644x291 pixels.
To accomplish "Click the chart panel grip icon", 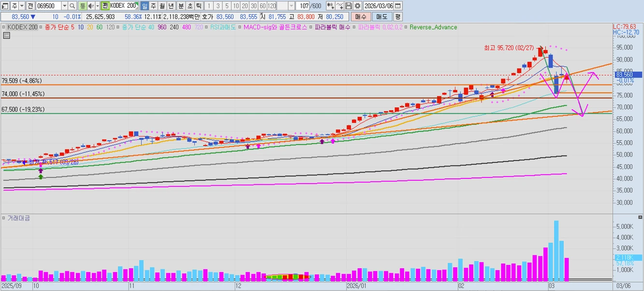I will pos(6,35).
